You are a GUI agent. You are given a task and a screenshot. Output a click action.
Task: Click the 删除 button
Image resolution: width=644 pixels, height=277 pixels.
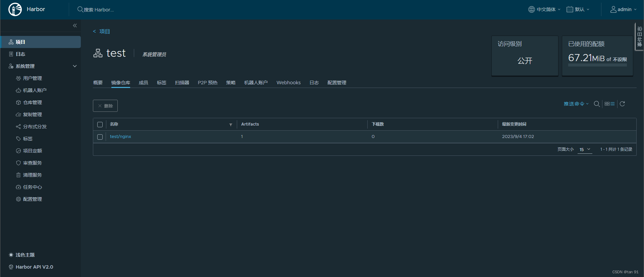(105, 106)
